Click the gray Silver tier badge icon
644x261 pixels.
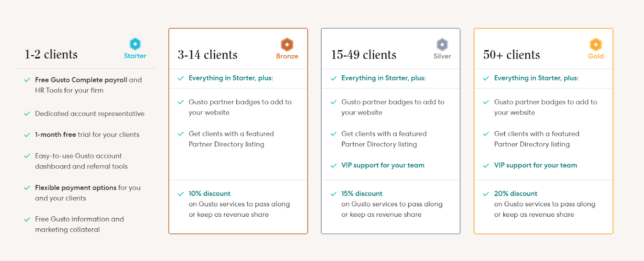click(x=442, y=44)
